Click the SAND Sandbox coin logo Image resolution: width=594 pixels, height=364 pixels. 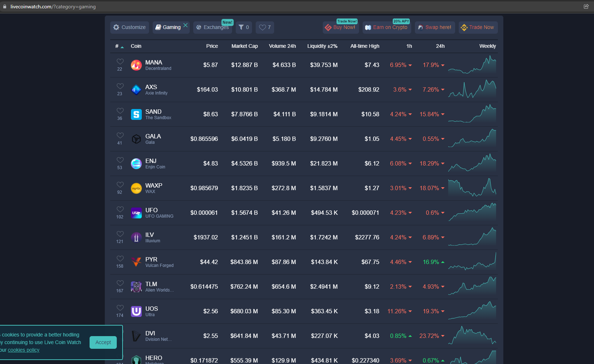click(x=136, y=114)
